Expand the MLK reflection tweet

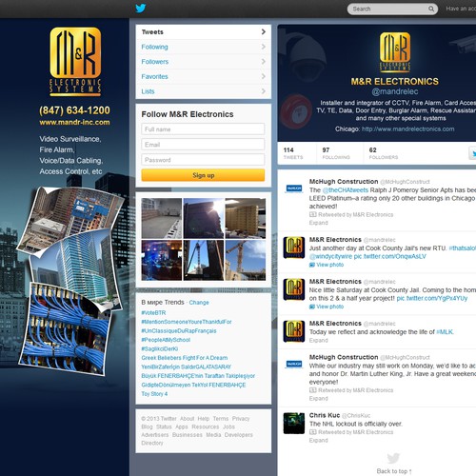click(x=318, y=340)
